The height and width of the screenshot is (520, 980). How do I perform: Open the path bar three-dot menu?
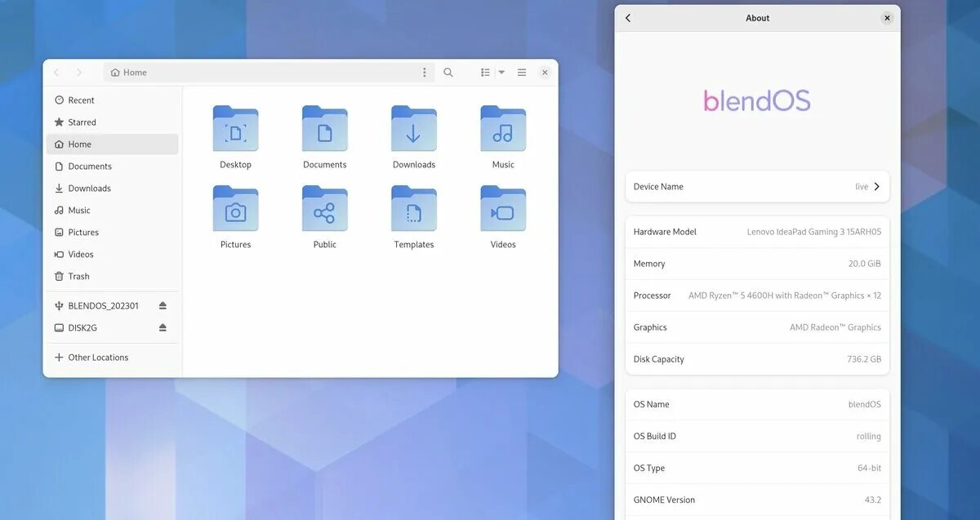tap(424, 73)
